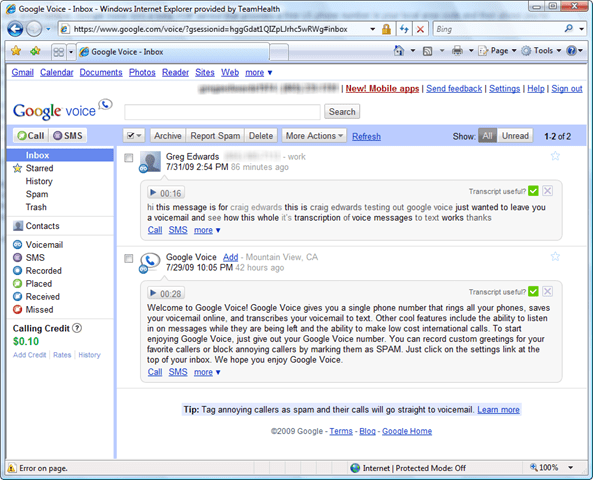Open Quick Tabs grid icon
This screenshot has width=593, height=480.
tap(59, 52)
